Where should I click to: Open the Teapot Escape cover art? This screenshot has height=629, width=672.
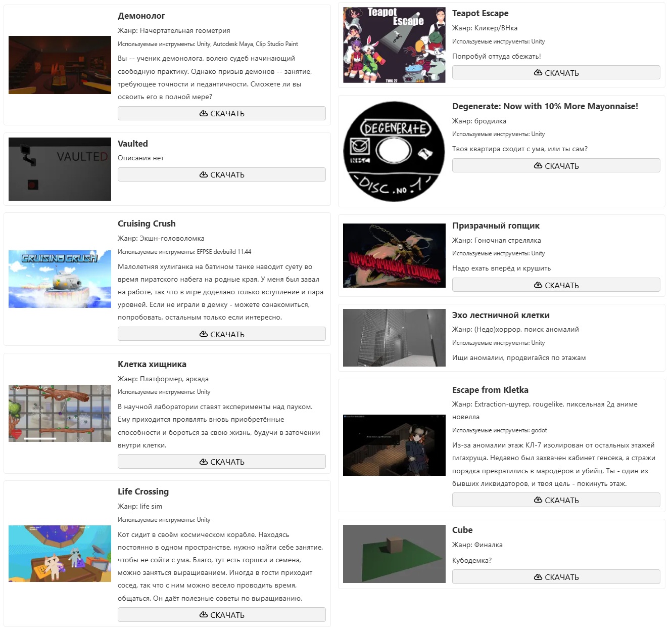tap(394, 45)
